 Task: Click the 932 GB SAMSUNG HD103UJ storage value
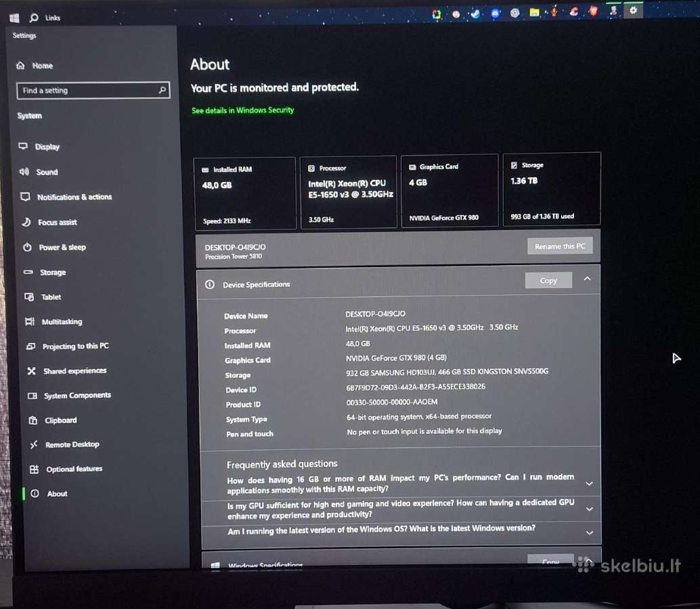pyautogui.click(x=447, y=371)
